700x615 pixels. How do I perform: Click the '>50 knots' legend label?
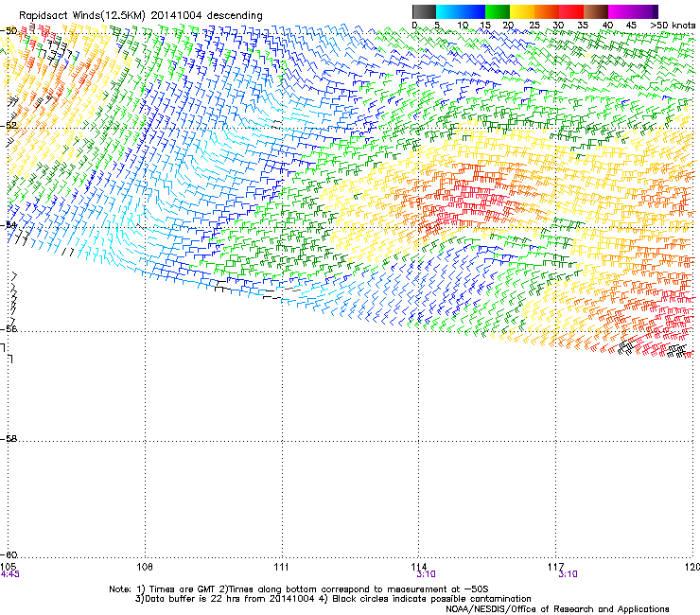[673, 25]
